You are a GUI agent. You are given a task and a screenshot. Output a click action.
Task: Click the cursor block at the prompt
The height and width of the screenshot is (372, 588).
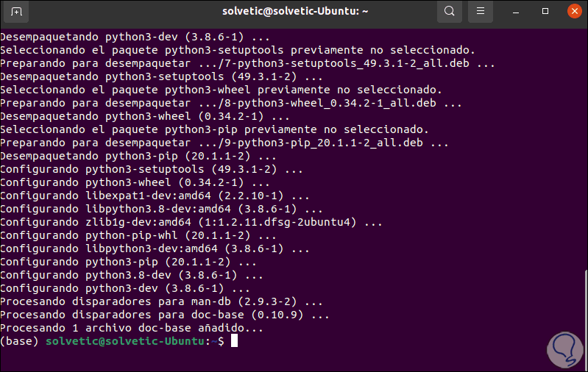pyautogui.click(x=234, y=342)
